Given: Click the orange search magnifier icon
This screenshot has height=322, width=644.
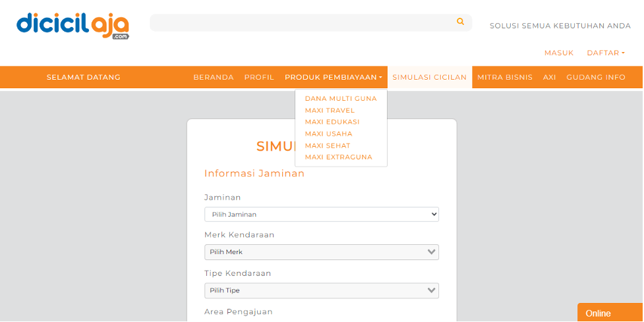Looking at the screenshot, I should [460, 22].
